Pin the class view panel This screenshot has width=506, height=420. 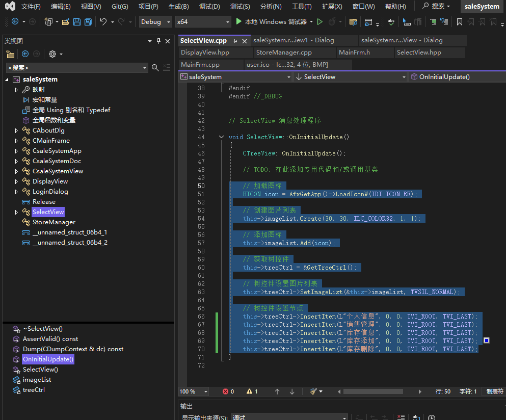pyautogui.click(x=158, y=41)
